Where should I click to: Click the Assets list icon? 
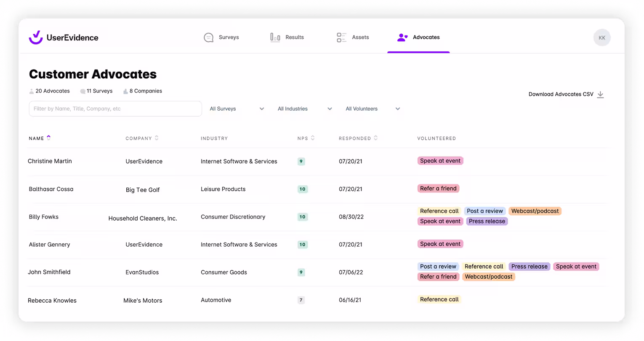[x=341, y=37]
